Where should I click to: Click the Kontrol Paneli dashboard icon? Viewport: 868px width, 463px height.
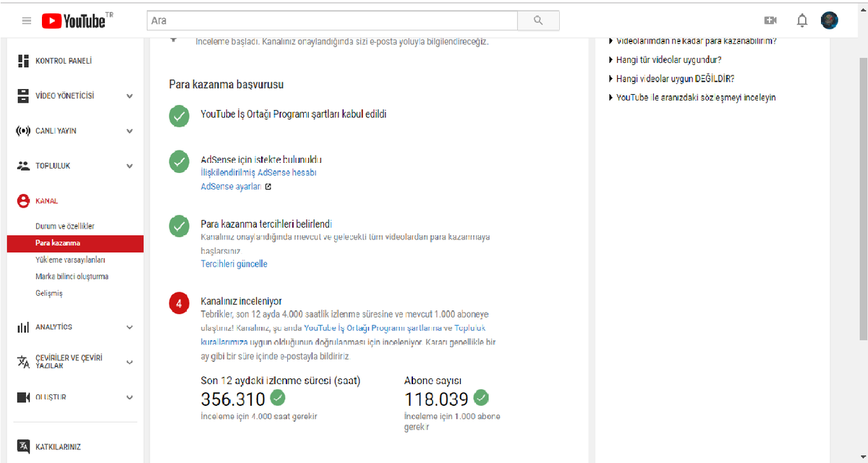pos(22,61)
